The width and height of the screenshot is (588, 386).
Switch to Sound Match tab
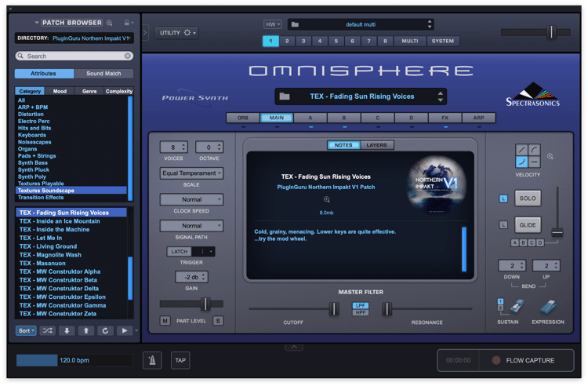(x=103, y=74)
